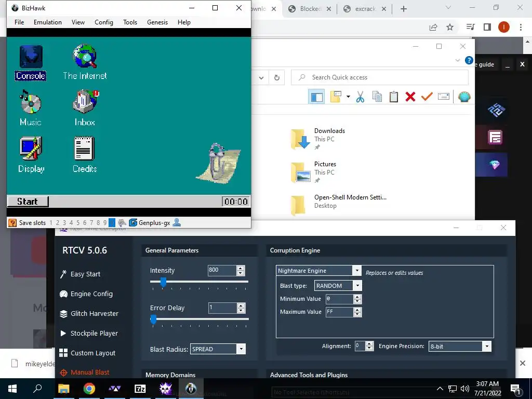Image resolution: width=532 pixels, height=399 pixels.
Task: Open BizHawk Help menu
Action: coord(184,22)
